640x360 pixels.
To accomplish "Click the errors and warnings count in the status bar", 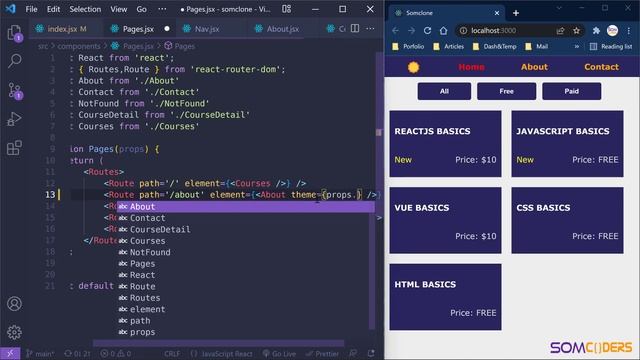I will (116, 353).
